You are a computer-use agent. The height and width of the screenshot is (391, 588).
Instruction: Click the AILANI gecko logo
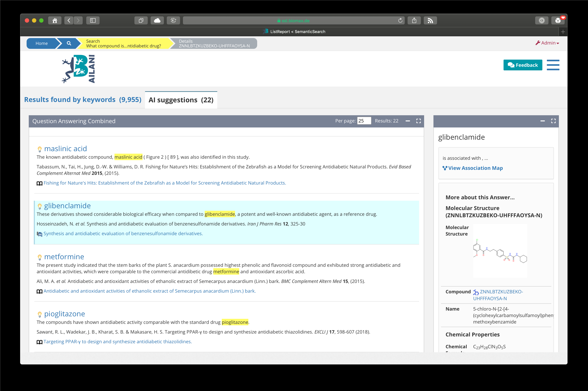[x=78, y=69]
